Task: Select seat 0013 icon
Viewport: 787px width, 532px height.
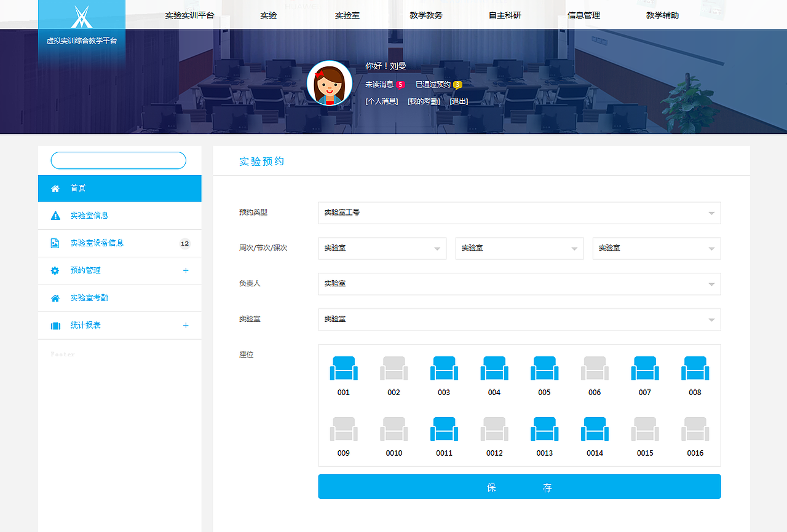Action: (545, 429)
